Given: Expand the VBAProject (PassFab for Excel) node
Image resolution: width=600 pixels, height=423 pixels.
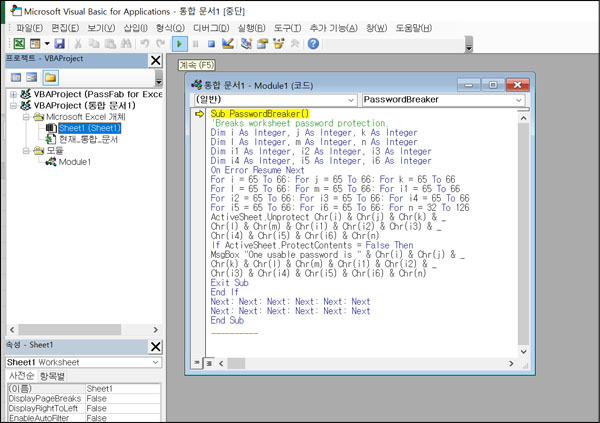Looking at the screenshot, I should coord(13,93).
